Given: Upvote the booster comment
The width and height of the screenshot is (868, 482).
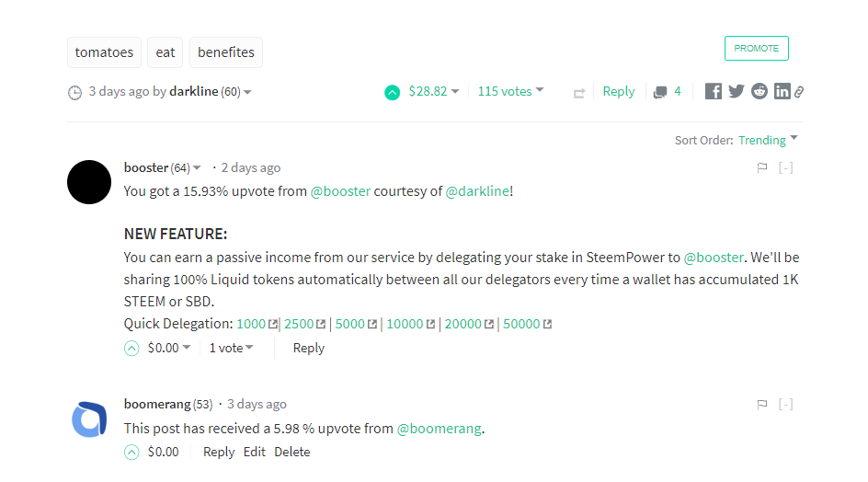Looking at the screenshot, I should (131, 348).
